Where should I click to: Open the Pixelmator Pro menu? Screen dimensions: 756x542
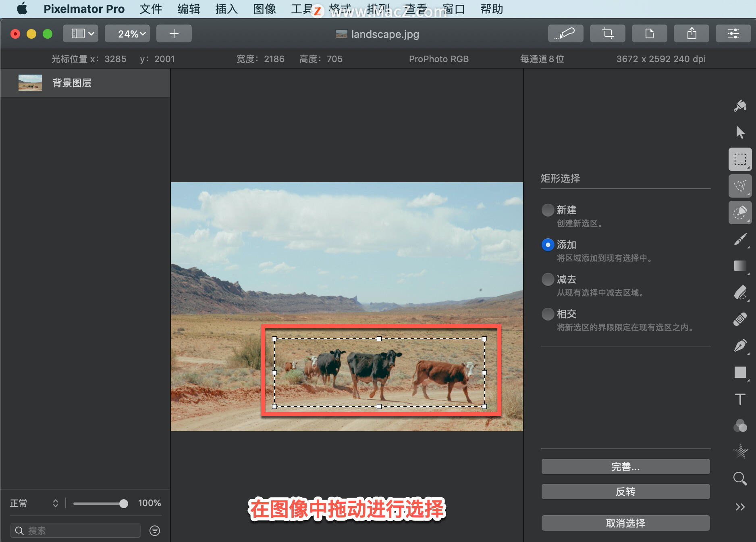(x=84, y=8)
